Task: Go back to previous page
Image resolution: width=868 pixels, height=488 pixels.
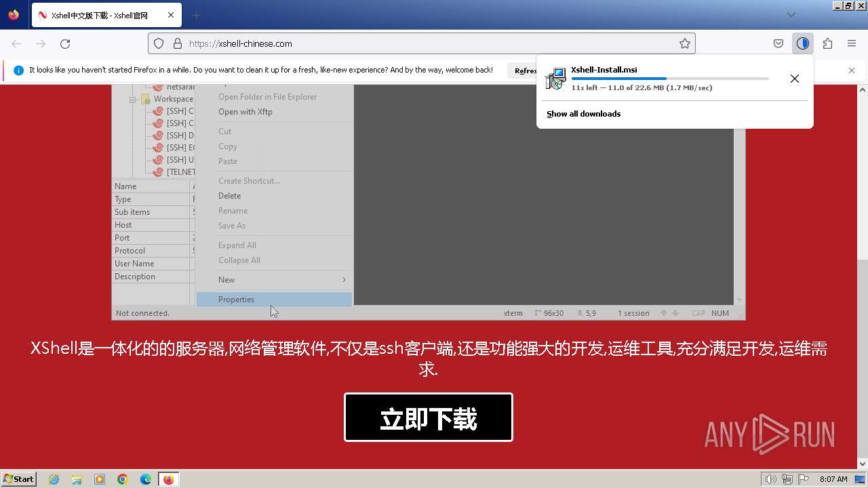Action: (x=16, y=43)
